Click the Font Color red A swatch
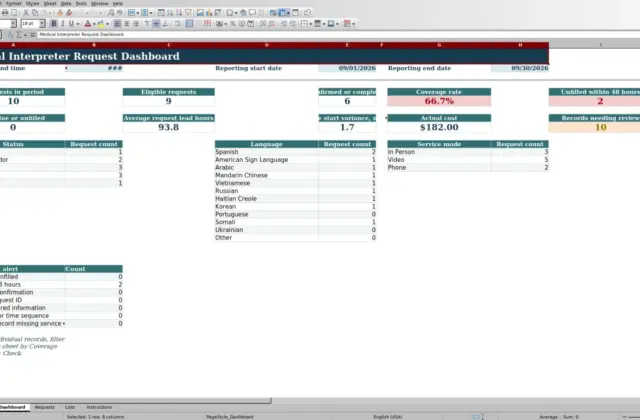The height and width of the screenshot is (420, 640). (88, 24)
